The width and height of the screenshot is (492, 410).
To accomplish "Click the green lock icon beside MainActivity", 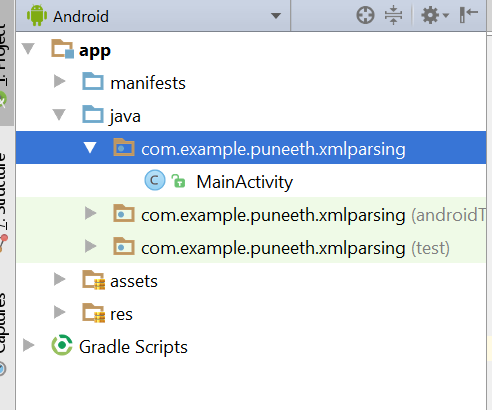I will 178,181.
